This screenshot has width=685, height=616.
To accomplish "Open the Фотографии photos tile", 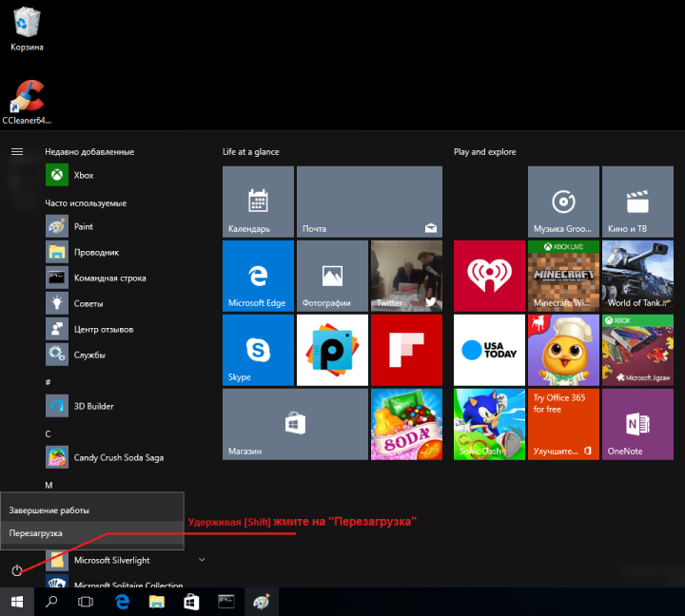I will click(x=332, y=276).
